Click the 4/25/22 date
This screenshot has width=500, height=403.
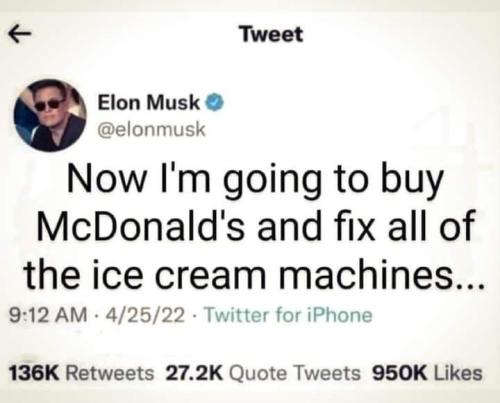(x=145, y=315)
